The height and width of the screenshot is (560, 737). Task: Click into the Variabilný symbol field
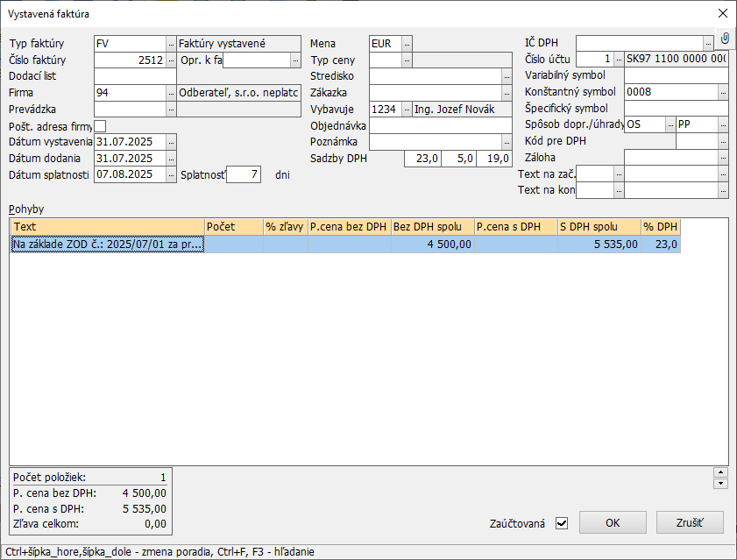pos(676,76)
